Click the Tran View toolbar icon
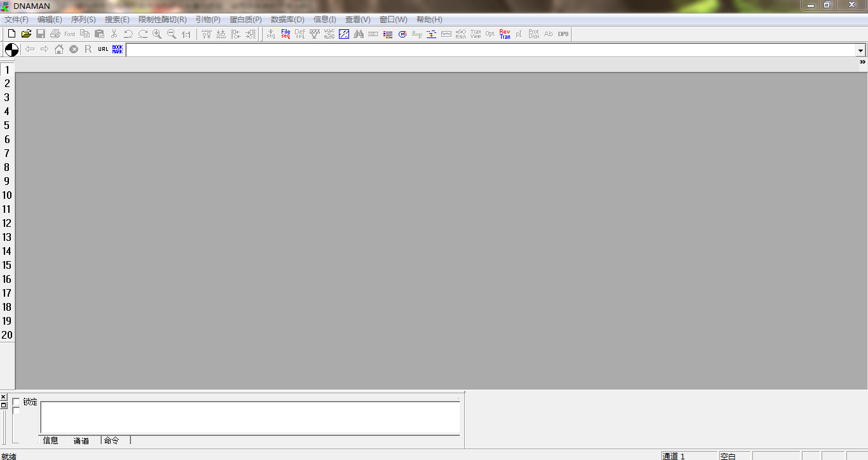Image resolution: width=868 pixels, height=460 pixels. tap(476, 34)
